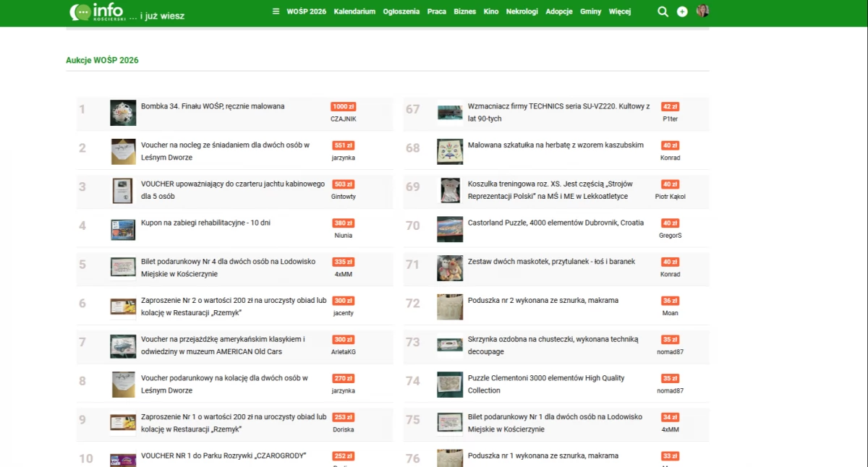Click the Bombka auction thumbnail
Image resolution: width=868 pixels, height=467 pixels.
123,113
